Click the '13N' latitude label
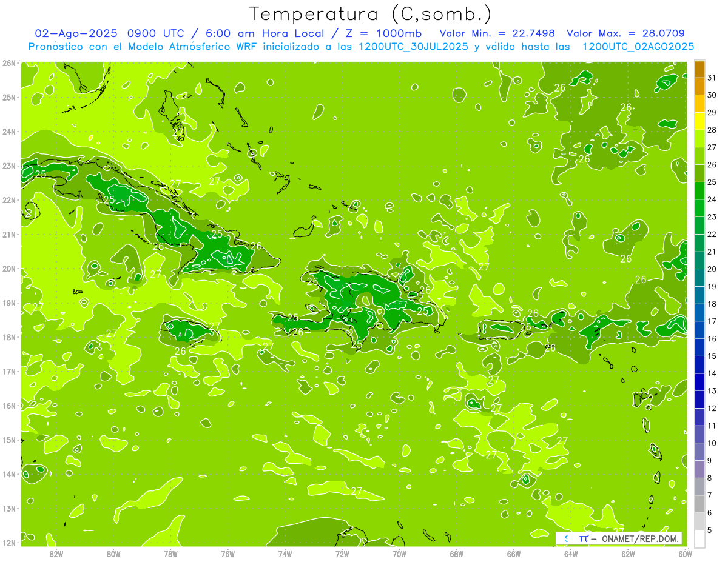 click(9, 508)
